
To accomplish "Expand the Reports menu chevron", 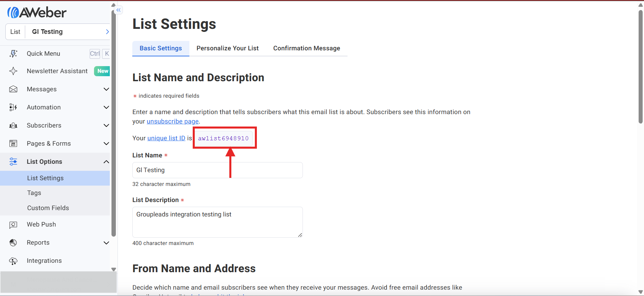I will tap(106, 243).
